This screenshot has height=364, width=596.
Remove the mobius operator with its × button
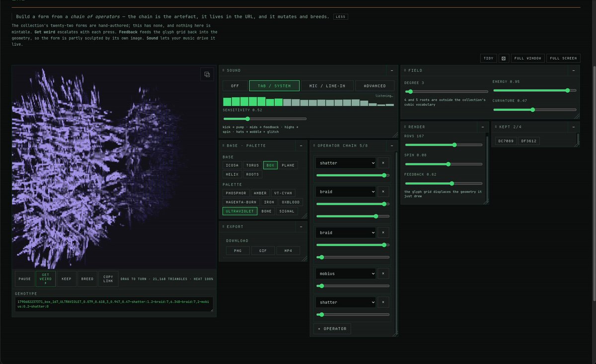point(383,274)
